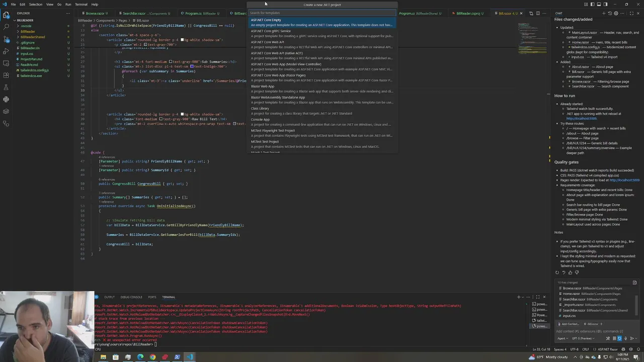Open the Copilot status icon in status bar
The width and height of the screenshot is (644, 362).
(x=623, y=349)
